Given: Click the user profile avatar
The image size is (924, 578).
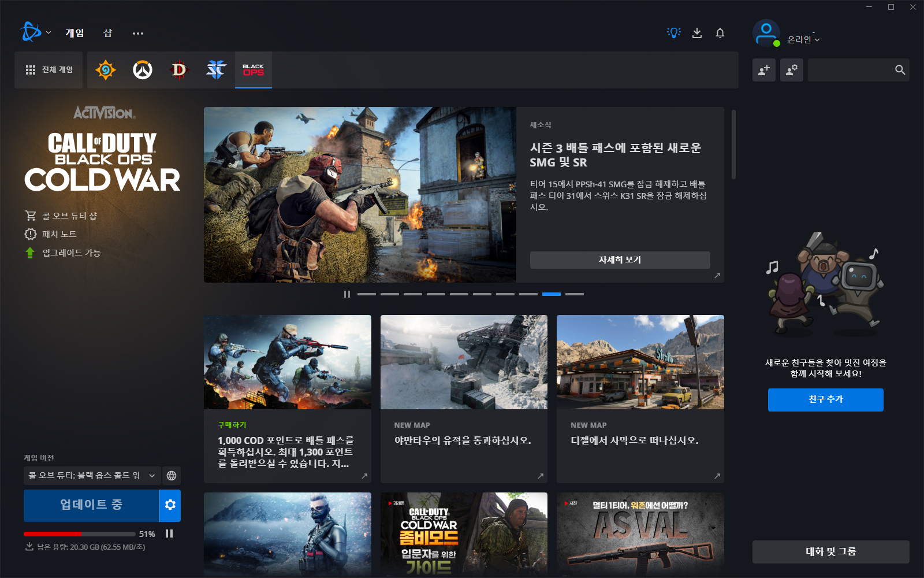Looking at the screenshot, I should [766, 33].
